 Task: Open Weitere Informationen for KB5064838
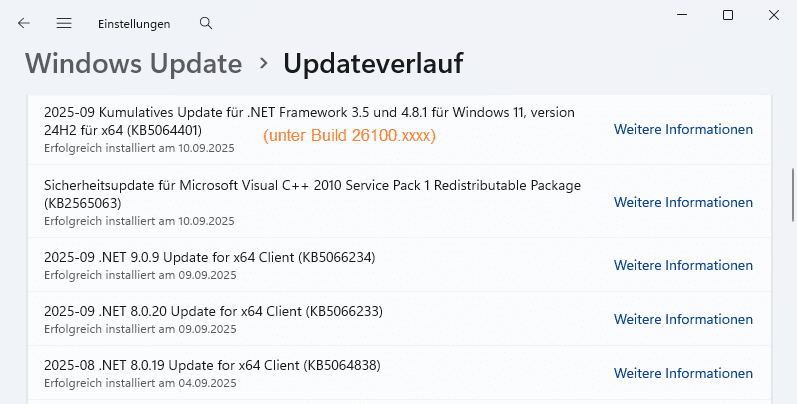coord(683,373)
